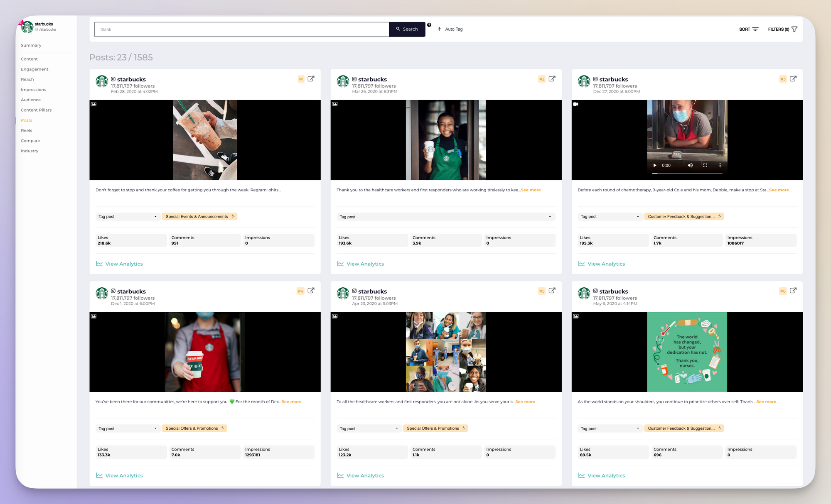This screenshot has width=831, height=504.
Task: Open post #2 external link icon
Action: [x=552, y=79]
